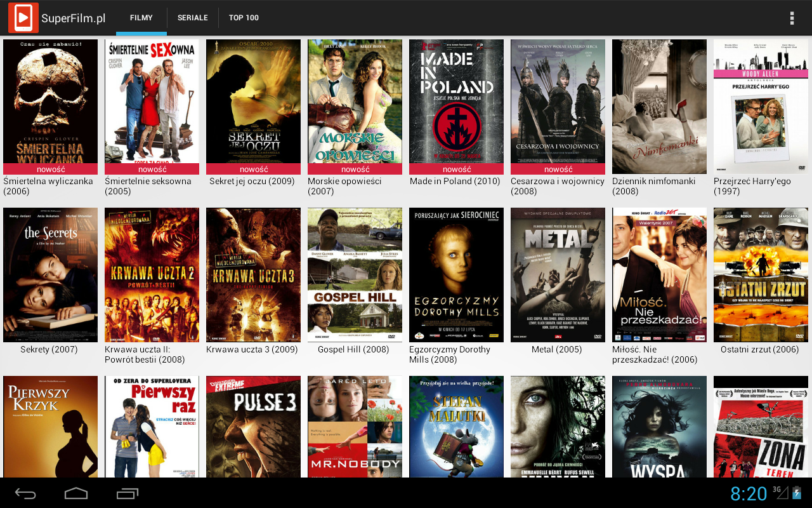Open the Emmanuelle Beart Rufus Sewell poster
The width and height of the screenshot is (812, 508).
click(558, 427)
